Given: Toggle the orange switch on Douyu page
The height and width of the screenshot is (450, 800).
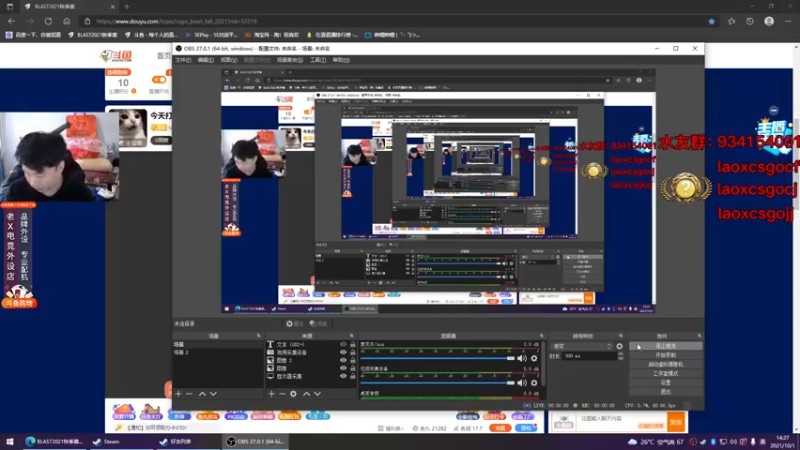Looking at the screenshot, I should (x=159, y=80).
